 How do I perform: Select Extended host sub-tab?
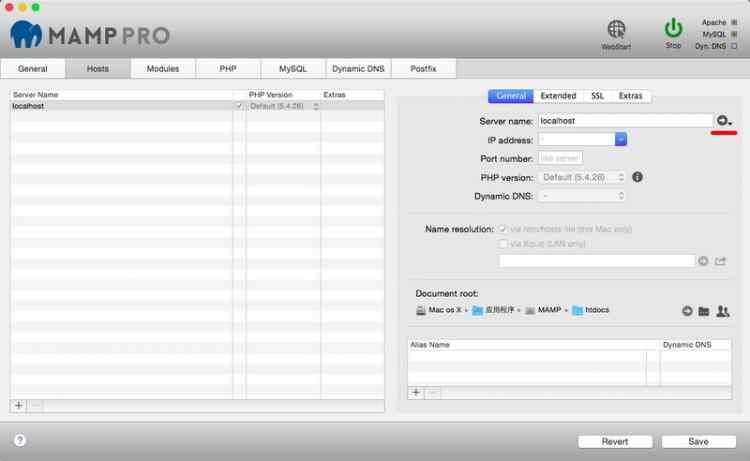click(558, 96)
